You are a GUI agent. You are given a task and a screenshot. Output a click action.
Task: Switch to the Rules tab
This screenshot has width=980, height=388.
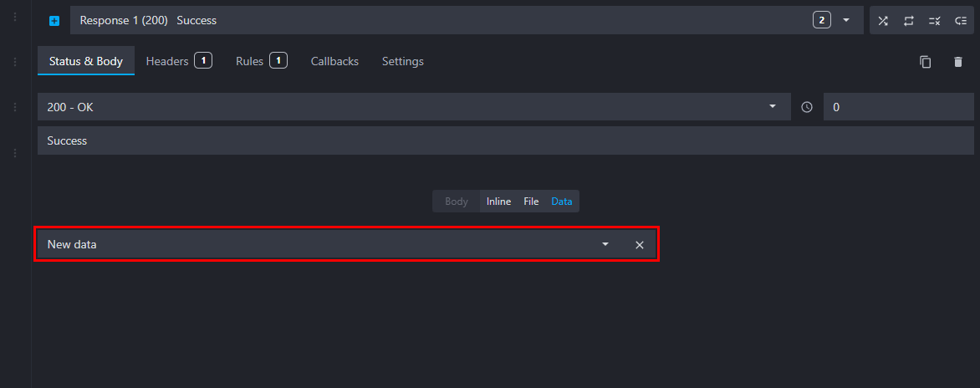tap(249, 61)
